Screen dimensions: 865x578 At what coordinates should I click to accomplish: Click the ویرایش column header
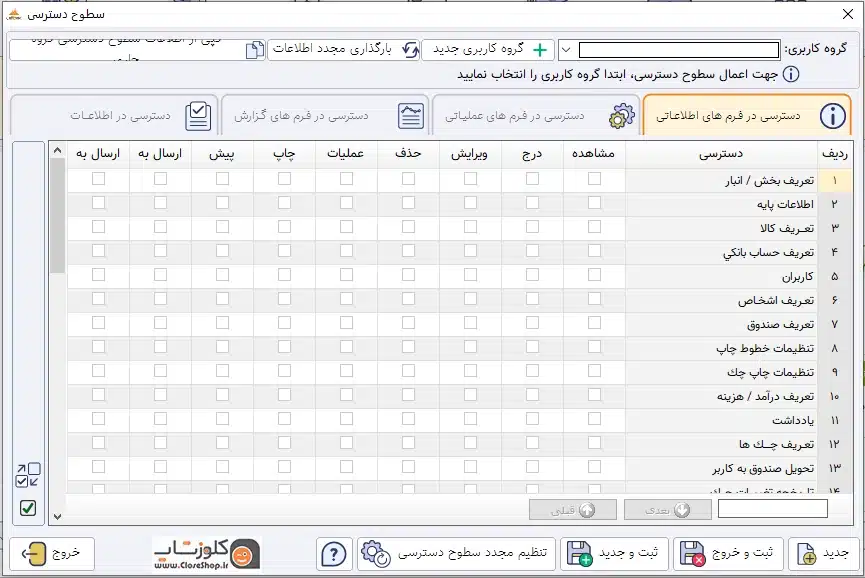click(471, 153)
